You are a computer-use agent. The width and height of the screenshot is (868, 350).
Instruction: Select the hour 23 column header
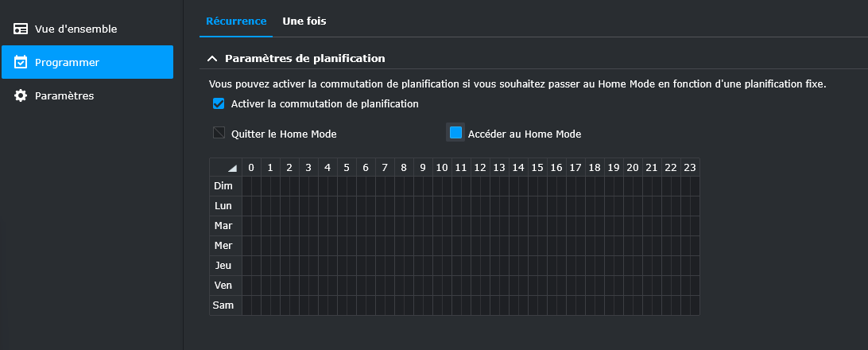690,168
